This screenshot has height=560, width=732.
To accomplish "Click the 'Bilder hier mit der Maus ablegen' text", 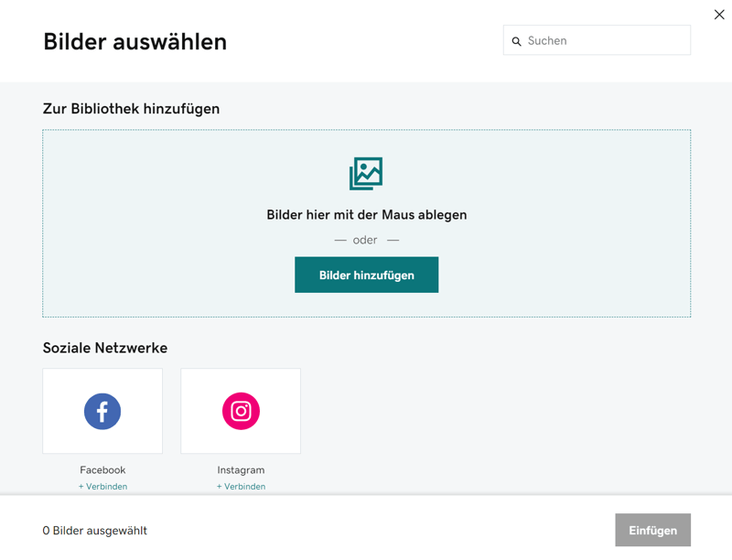I will [366, 215].
